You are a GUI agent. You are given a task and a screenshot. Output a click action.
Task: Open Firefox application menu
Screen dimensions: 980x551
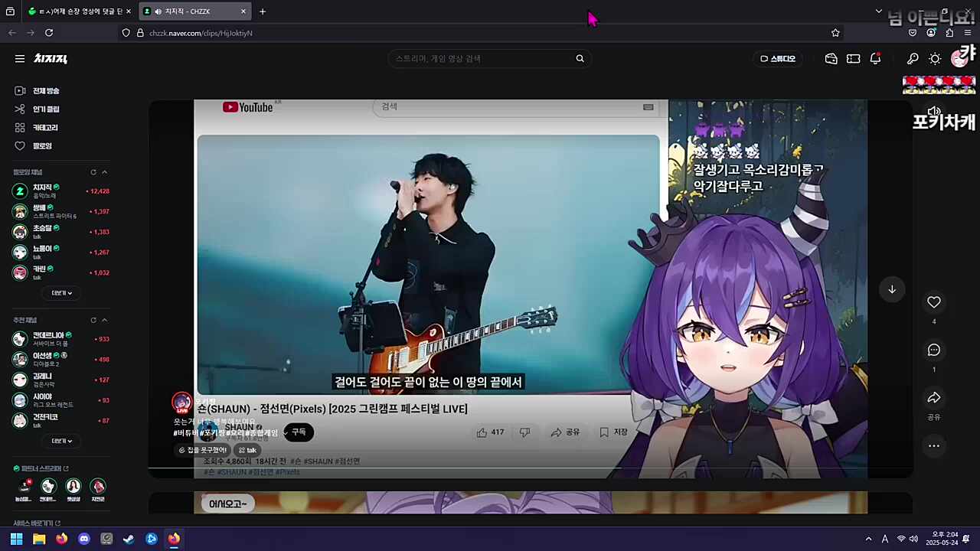click(968, 33)
